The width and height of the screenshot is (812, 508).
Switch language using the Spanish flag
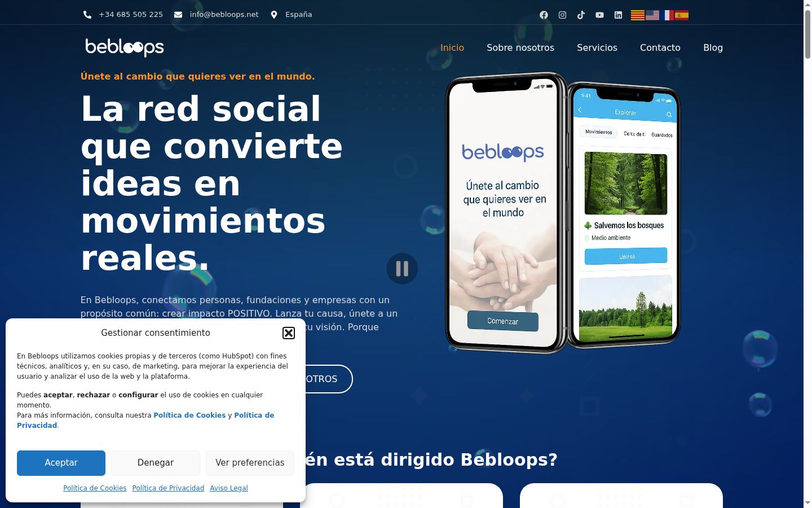click(682, 15)
